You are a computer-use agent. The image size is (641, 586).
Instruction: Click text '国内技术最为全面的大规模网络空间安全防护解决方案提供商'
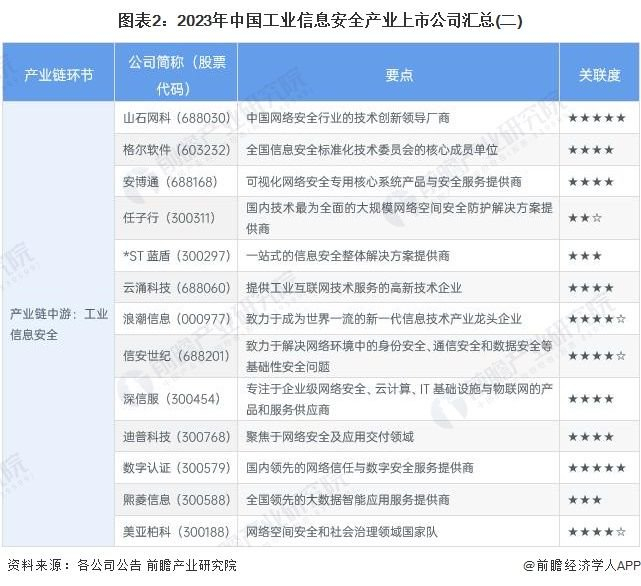click(x=399, y=218)
